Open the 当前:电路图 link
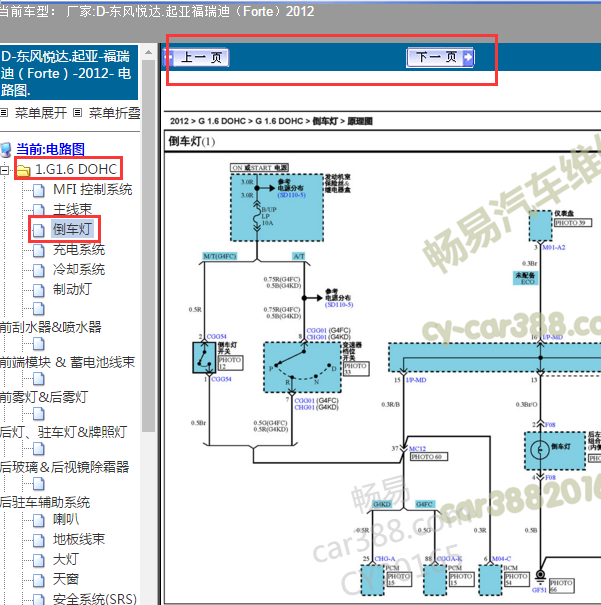The height and width of the screenshot is (605, 601). click(x=50, y=149)
